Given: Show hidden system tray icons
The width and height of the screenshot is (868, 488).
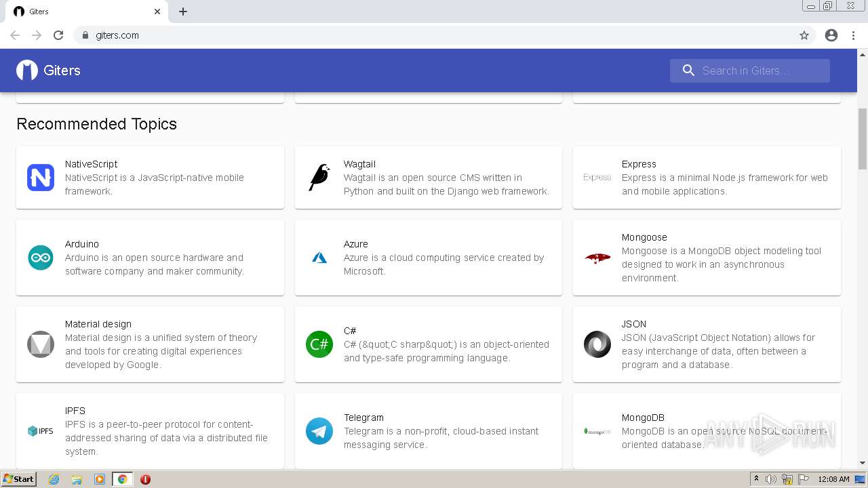Looking at the screenshot, I should (x=756, y=479).
